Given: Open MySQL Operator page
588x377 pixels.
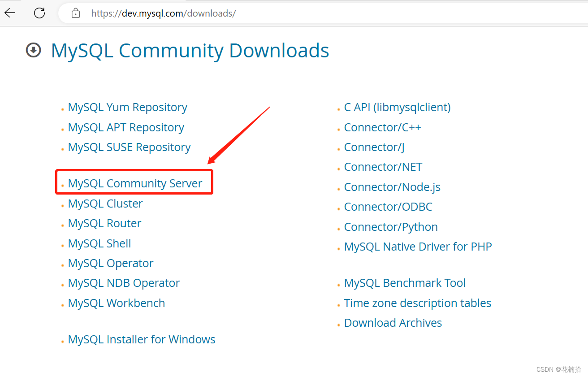Looking at the screenshot, I should [x=111, y=263].
